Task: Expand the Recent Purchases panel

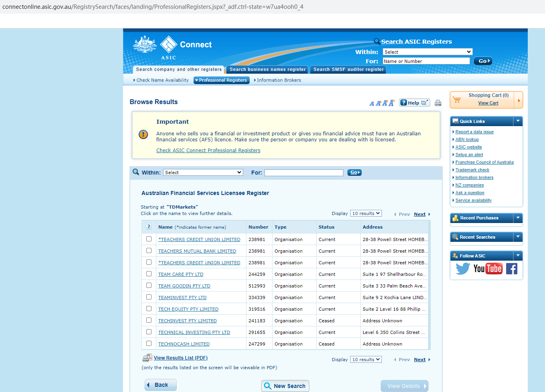Action: (x=518, y=218)
